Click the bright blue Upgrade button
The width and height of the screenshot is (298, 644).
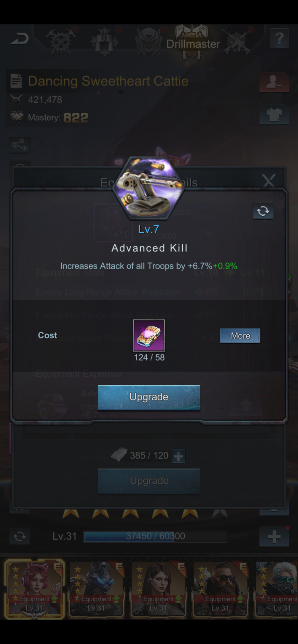149,397
